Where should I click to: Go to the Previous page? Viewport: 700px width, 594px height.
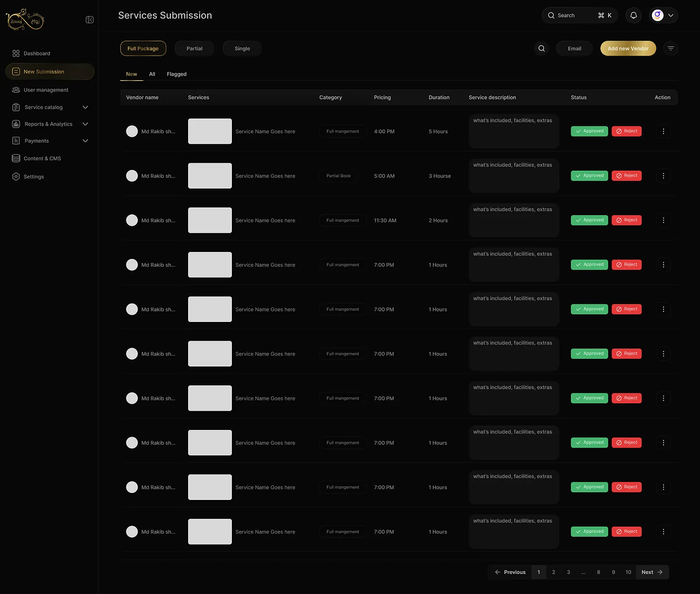510,572
